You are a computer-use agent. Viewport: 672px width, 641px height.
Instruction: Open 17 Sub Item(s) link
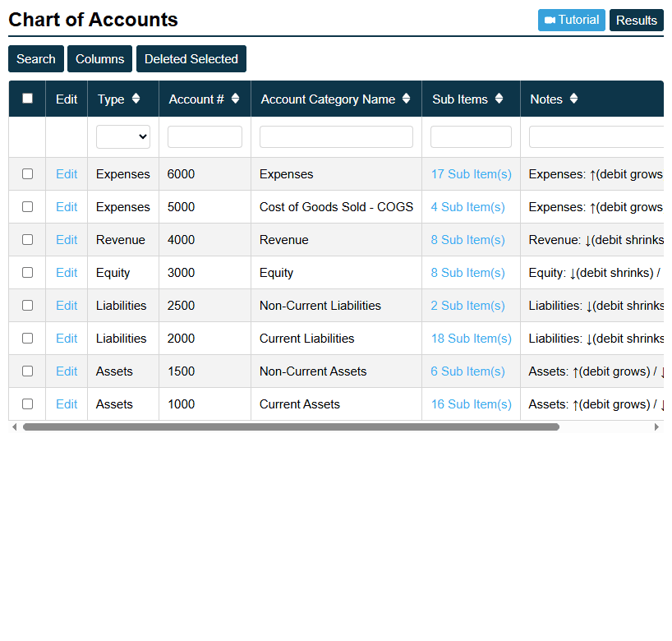(471, 174)
